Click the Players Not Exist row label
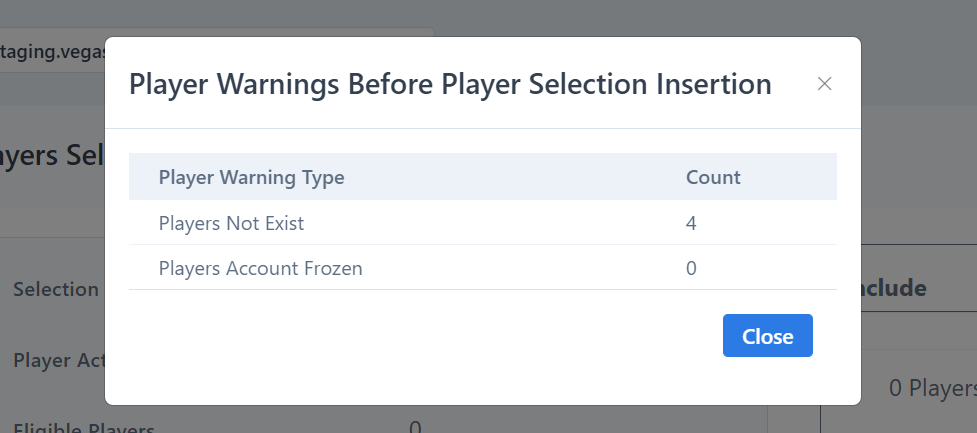This screenshot has width=977, height=433. pos(231,222)
